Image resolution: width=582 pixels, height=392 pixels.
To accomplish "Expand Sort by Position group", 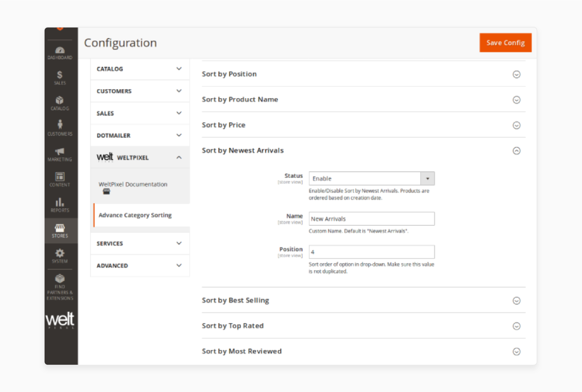I will (x=363, y=74).
